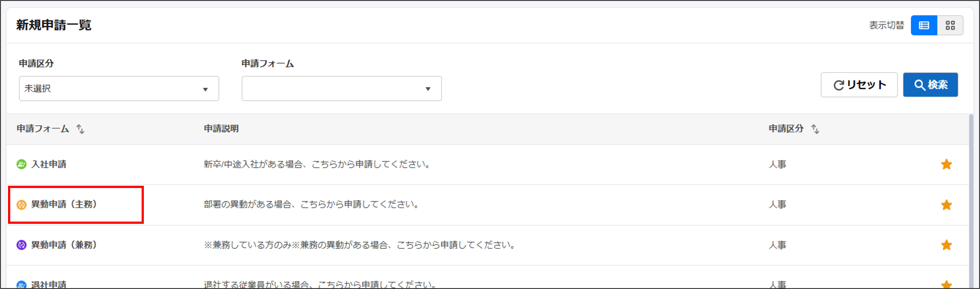980x289 pixels.
Task: Click blue icon beside 退社申請
Action: point(21,284)
